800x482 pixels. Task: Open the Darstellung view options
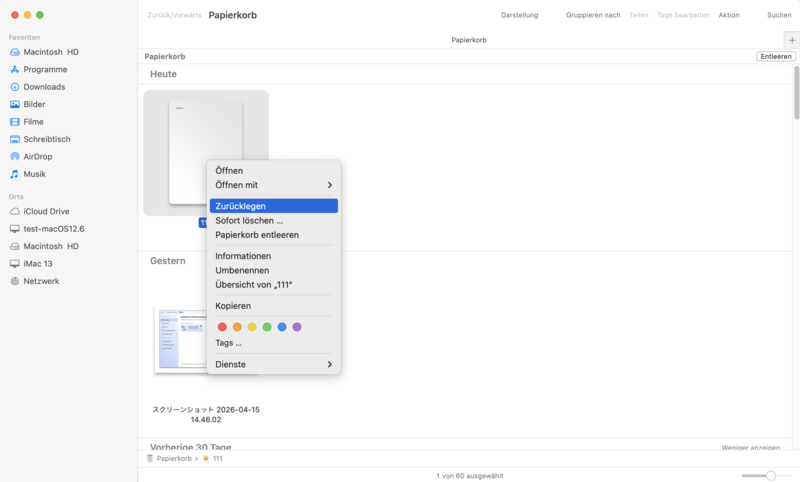(519, 15)
